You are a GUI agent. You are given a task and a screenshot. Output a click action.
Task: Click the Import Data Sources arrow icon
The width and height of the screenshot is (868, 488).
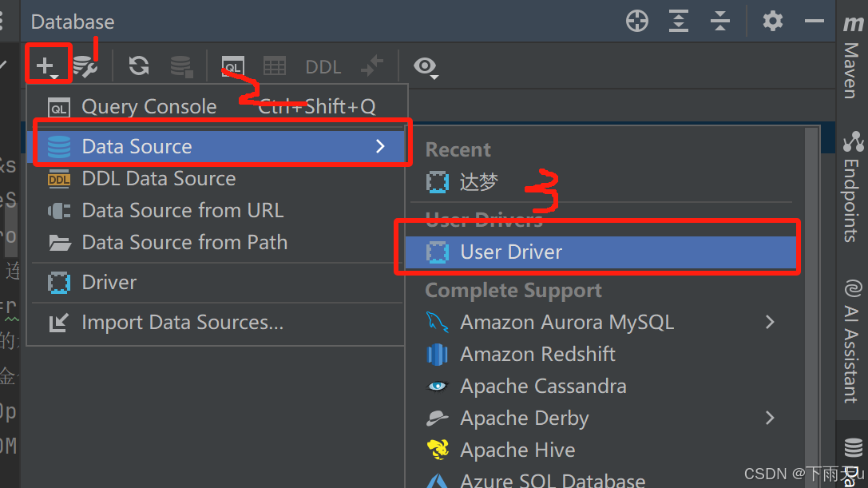click(x=58, y=323)
